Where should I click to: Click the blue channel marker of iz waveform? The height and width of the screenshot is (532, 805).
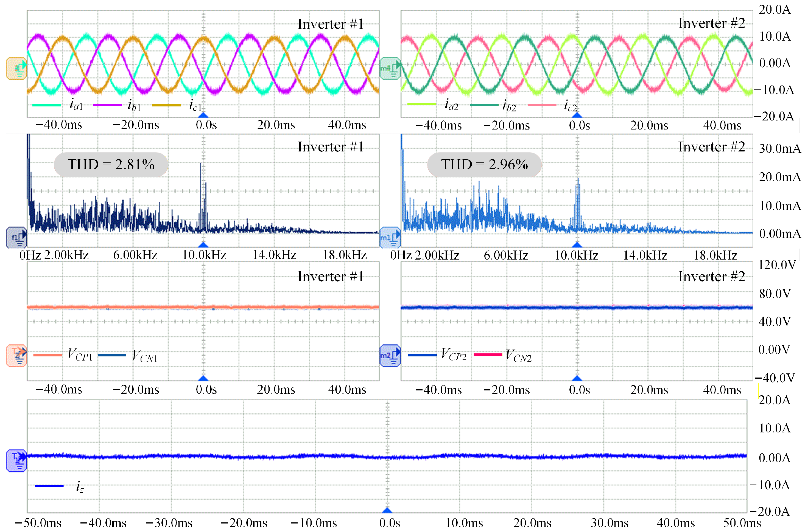17,460
